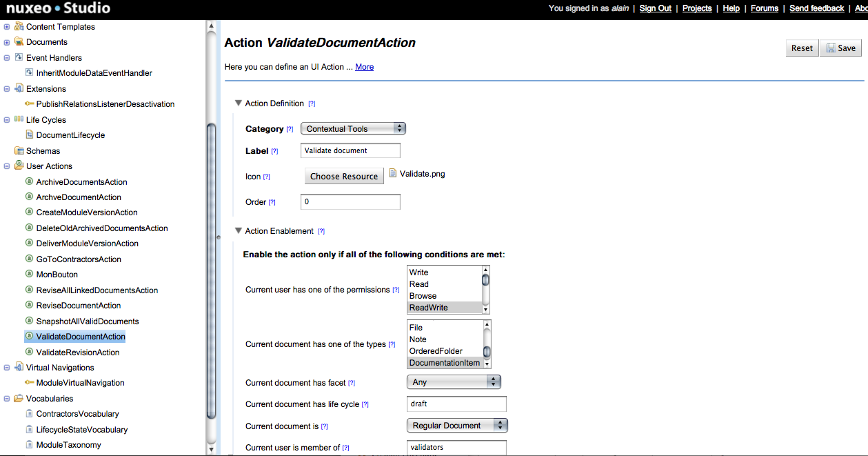
Task: Click the MonBouton action icon
Action: pyautogui.click(x=29, y=274)
